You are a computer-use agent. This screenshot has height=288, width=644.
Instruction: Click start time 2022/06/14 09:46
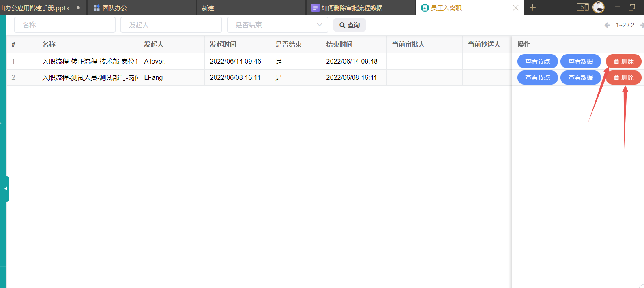click(x=235, y=62)
